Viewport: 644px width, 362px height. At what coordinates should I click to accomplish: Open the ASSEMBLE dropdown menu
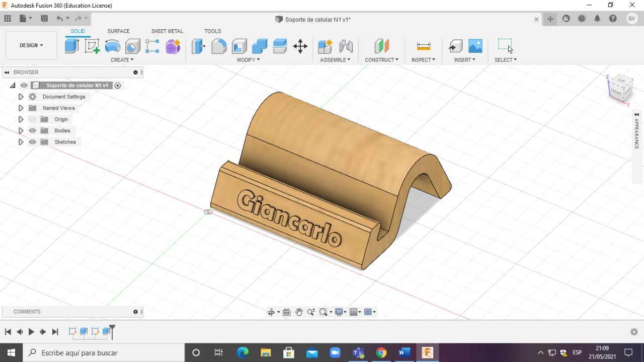point(335,60)
